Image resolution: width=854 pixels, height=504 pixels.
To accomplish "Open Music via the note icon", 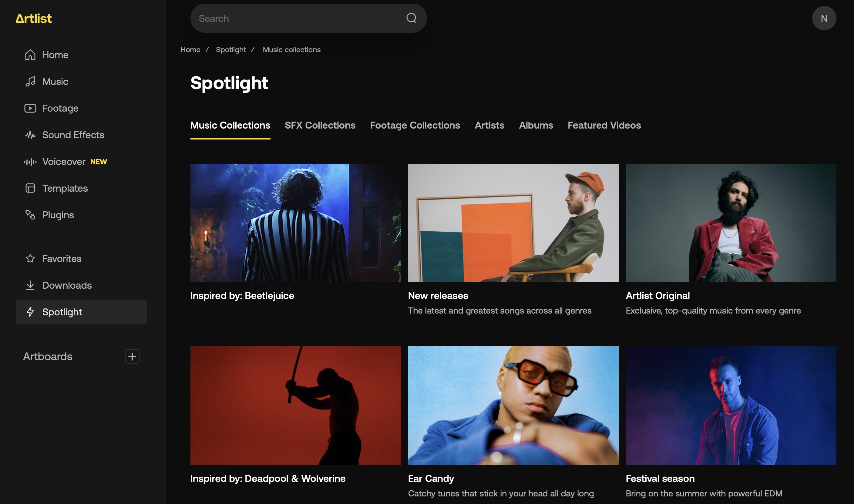I will (x=30, y=82).
